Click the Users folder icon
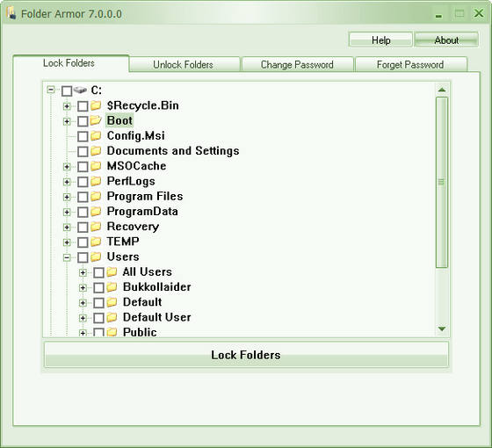The height and width of the screenshot is (448, 492). point(96,257)
